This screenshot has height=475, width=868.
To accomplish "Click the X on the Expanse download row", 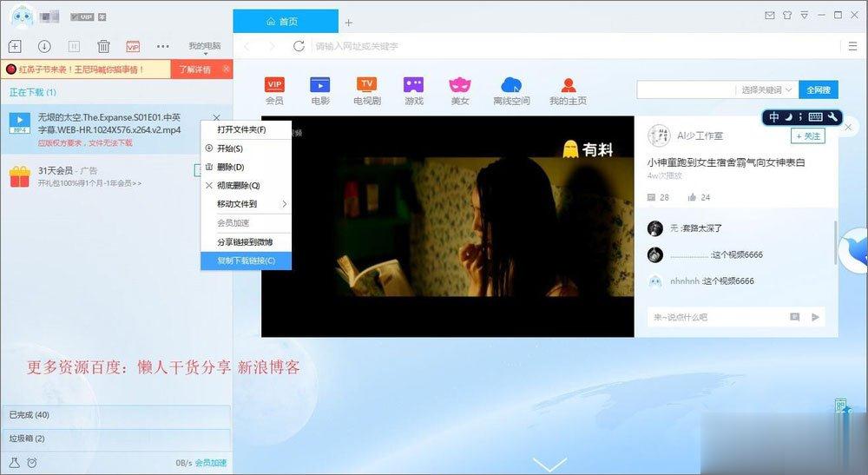I will pos(216,117).
